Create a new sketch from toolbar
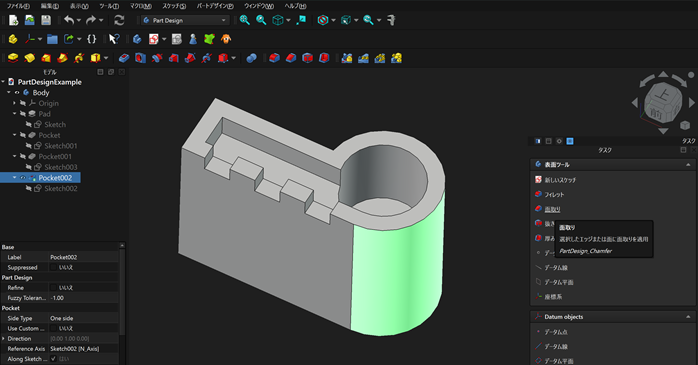The height and width of the screenshot is (365, 698). tap(154, 39)
